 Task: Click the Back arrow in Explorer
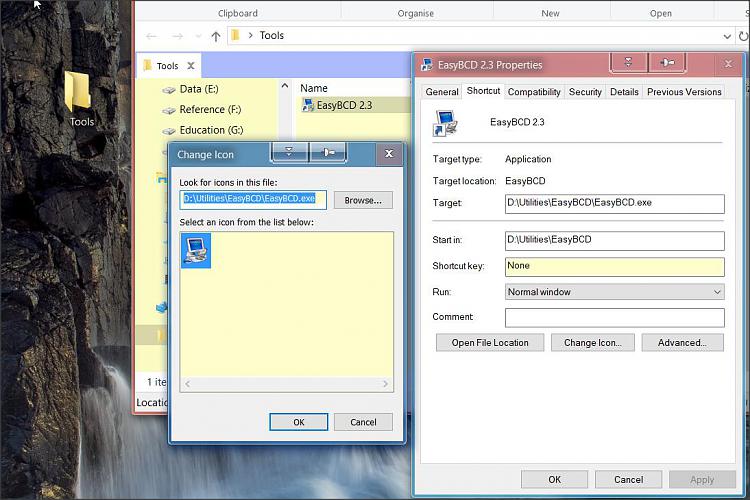pos(152,36)
